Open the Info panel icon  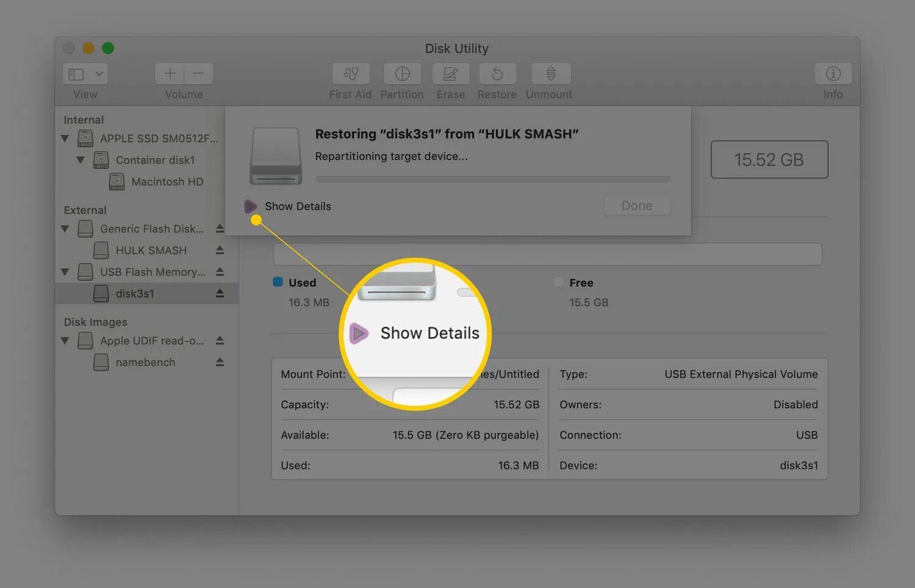point(833,74)
